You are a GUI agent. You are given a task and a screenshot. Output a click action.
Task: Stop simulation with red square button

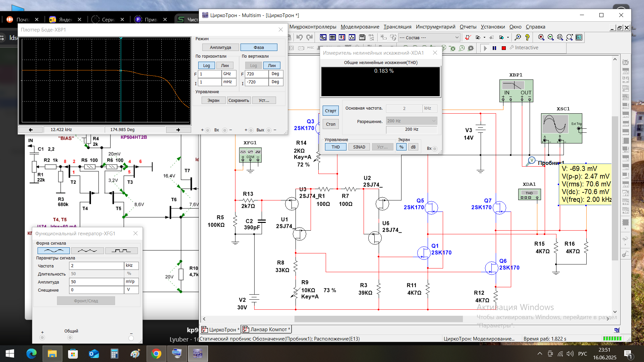click(503, 48)
